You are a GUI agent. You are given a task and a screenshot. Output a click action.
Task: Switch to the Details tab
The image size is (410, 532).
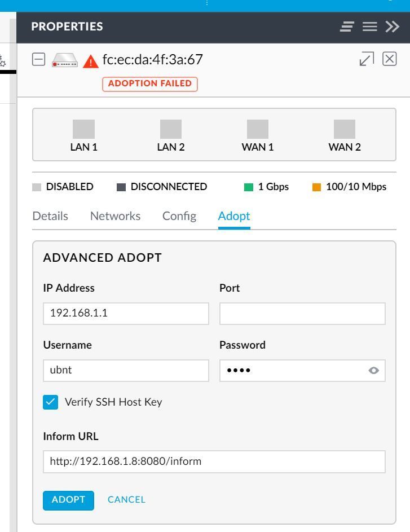[50, 216]
